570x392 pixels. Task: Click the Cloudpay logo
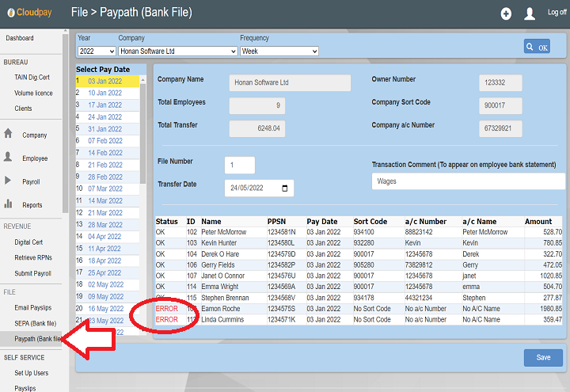31,13
